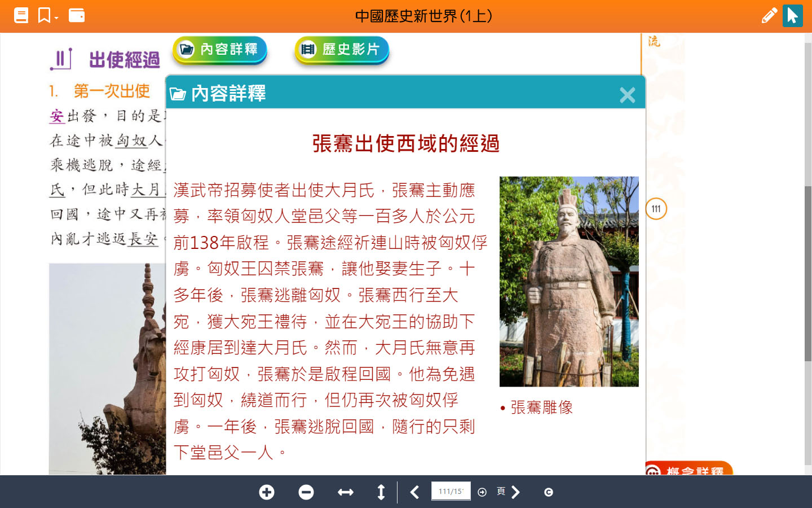The image size is (812, 508).
Task: Click the page 111 circle marker
Action: point(656,209)
